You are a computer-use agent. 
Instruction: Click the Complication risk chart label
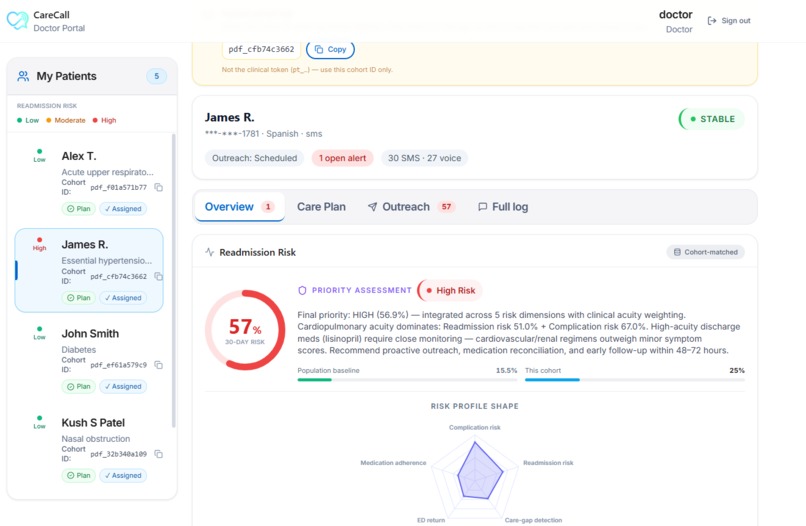point(474,427)
